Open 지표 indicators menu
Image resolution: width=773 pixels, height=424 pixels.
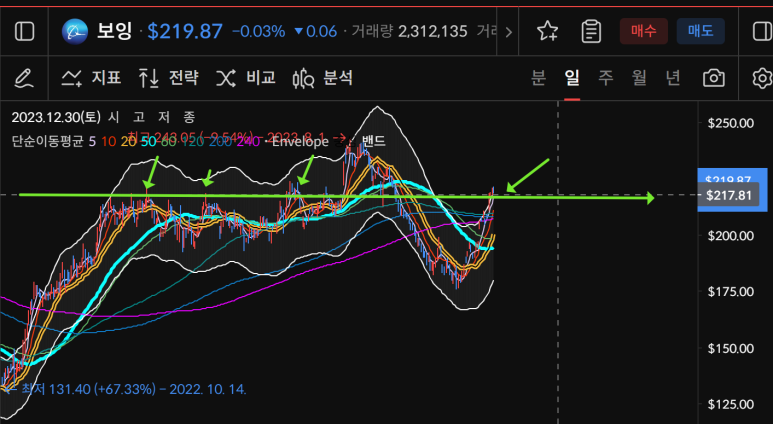click(x=91, y=78)
